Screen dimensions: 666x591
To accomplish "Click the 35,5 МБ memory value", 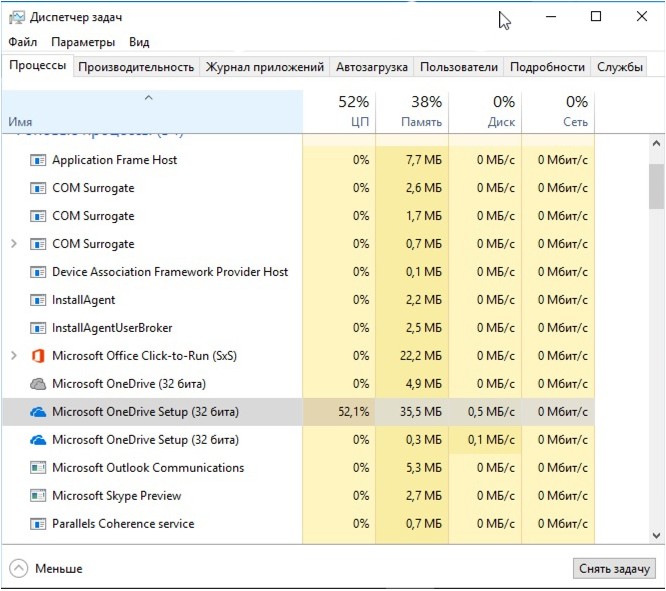I will (420, 412).
